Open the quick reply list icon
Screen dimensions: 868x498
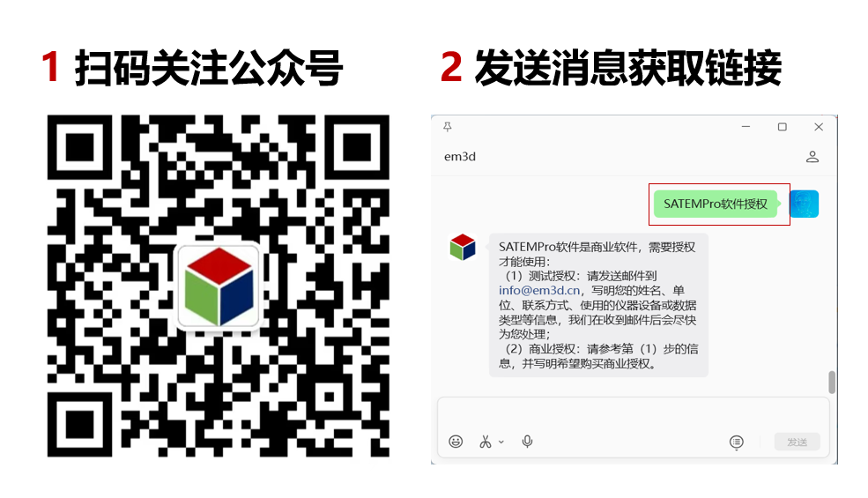pos(736,442)
